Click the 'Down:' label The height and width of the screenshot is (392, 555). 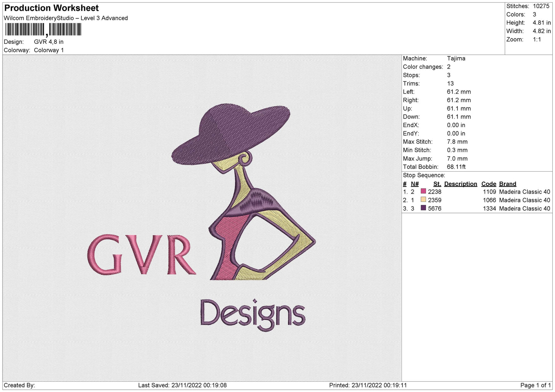pos(411,117)
